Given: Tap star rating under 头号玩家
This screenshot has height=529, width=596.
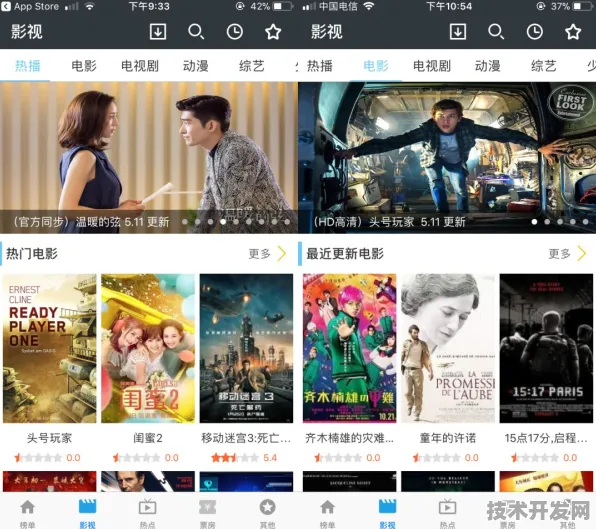Looking at the screenshot, I should pos(47,458).
